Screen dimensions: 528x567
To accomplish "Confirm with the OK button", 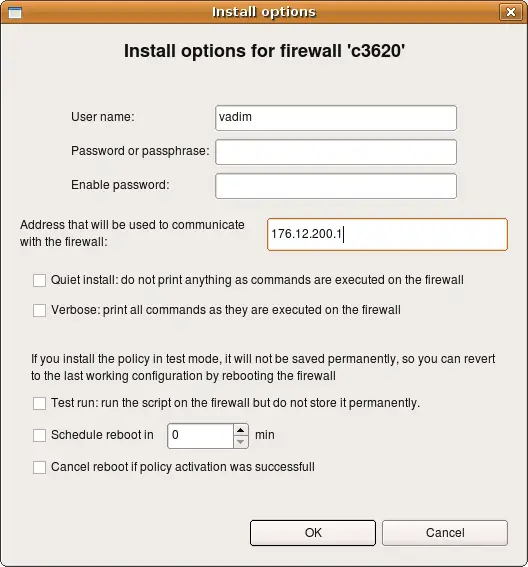I will pyautogui.click(x=313, y=533).
